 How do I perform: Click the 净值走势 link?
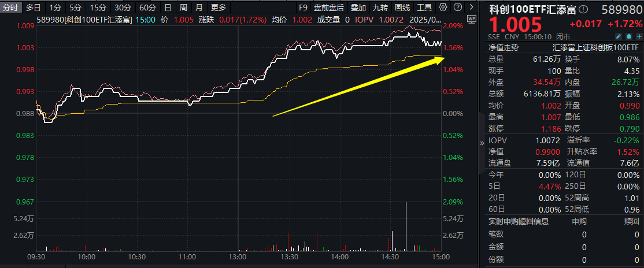(x=504, y=47)
